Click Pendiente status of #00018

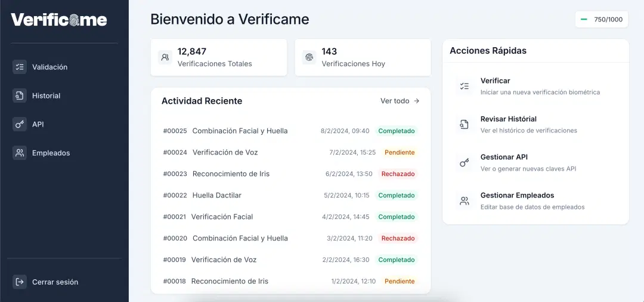pyautogui.click(x=400, y=281)
